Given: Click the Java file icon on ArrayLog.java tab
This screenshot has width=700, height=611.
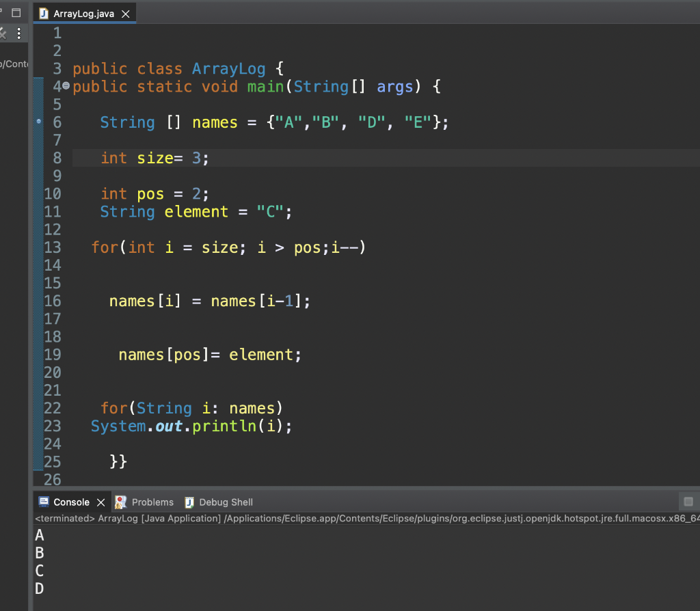Looking at the screenshot, I should tap(44, 14).
